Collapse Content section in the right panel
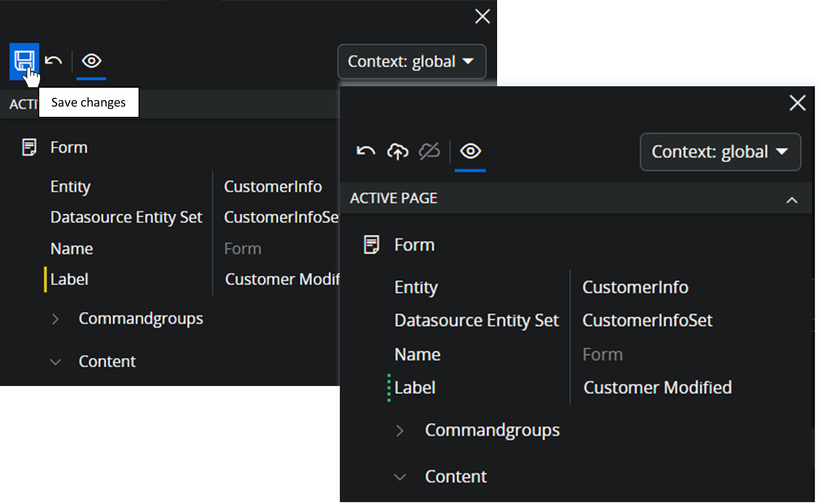Viewport: 822px width, 504px height. pyautogui.click(x=400, y=477)
